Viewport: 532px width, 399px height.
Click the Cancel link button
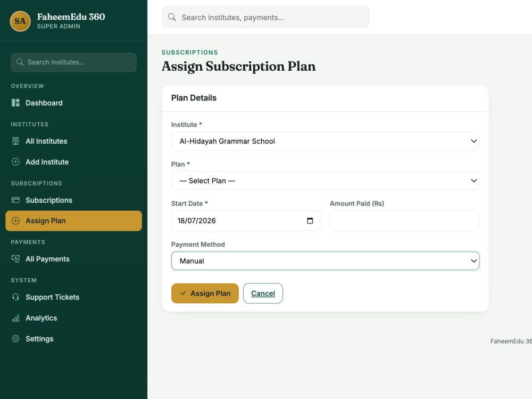(263, 293)
